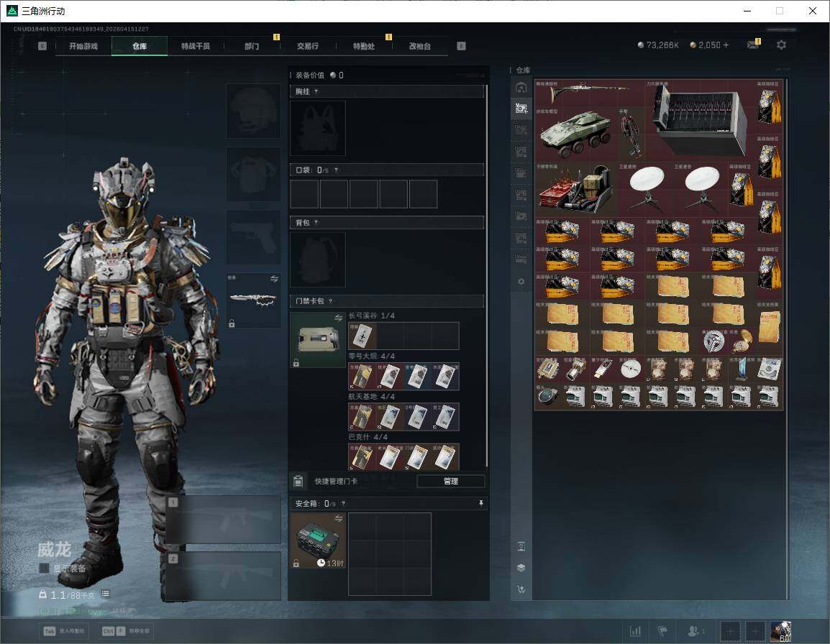Show help for 门禁卡包 question mark

pos(330,301)
